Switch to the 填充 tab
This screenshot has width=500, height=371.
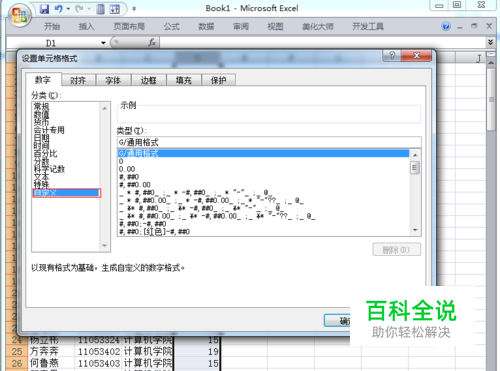click(184, 80)
